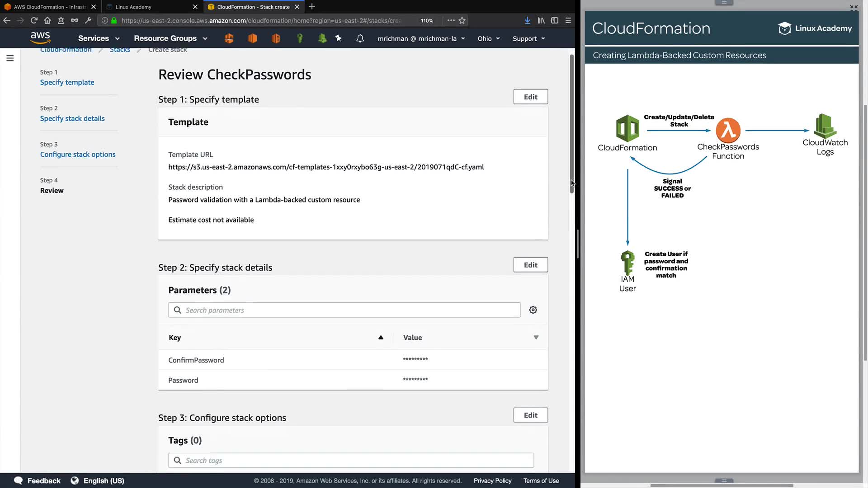The image size is (868, 488).
Task: Open parameter table settings gear icon
Action: (x=533, y=310)
